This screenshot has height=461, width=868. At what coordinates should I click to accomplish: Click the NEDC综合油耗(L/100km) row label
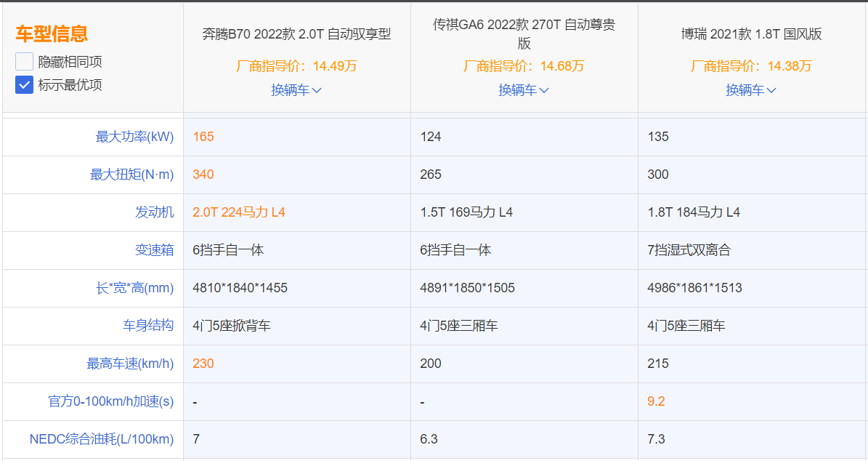tap(101, 439)
